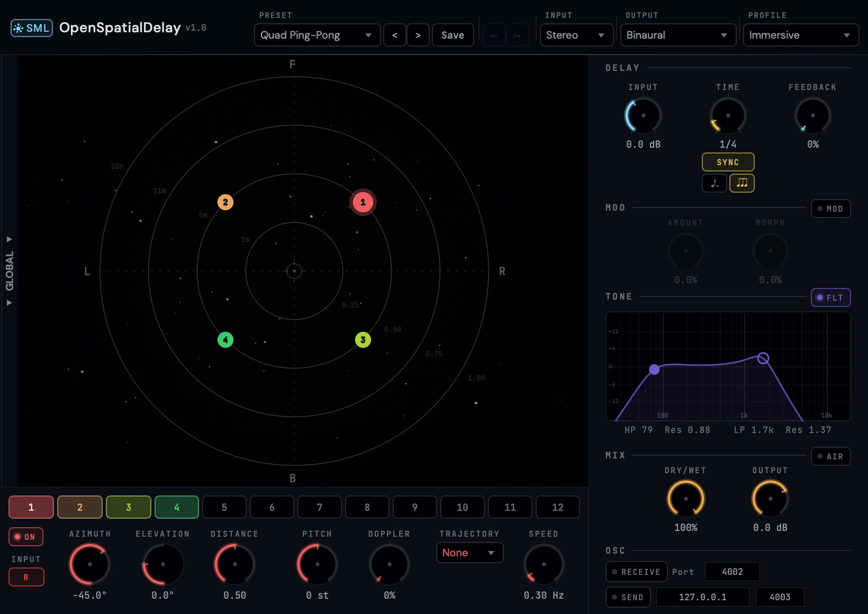This screenshot has width=868, height=614.
Task: Enable the MOD section toggle
Action: (x=830, y=209)
